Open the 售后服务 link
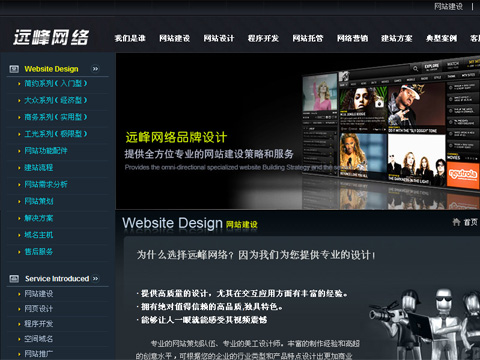The image size is (480, 360). [39, 252]
